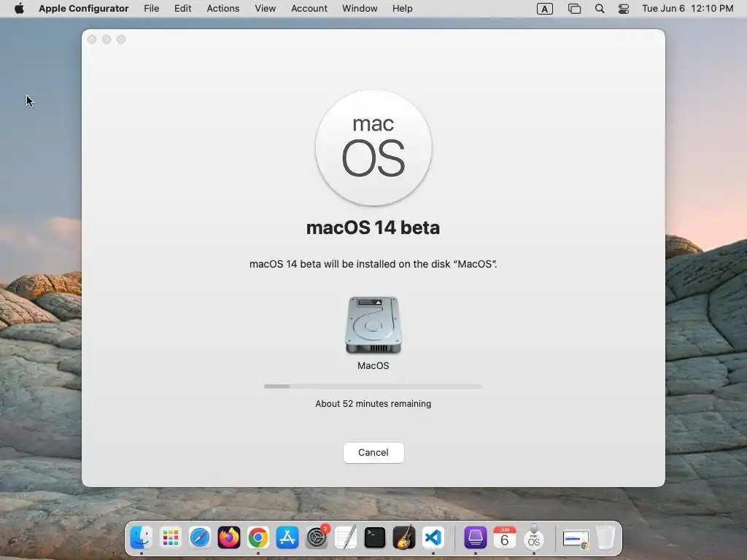Open the File menu
The image size is (747, 560).
[x=152, y=9]
